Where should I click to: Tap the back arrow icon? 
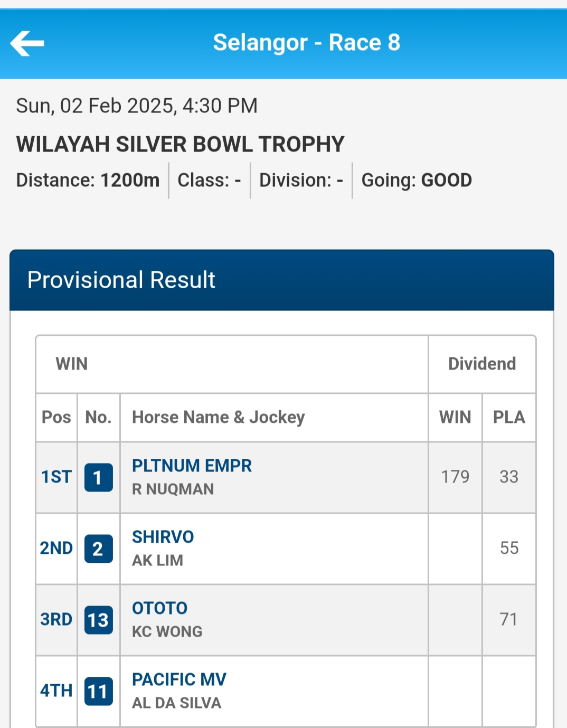(x=27, y=43)
